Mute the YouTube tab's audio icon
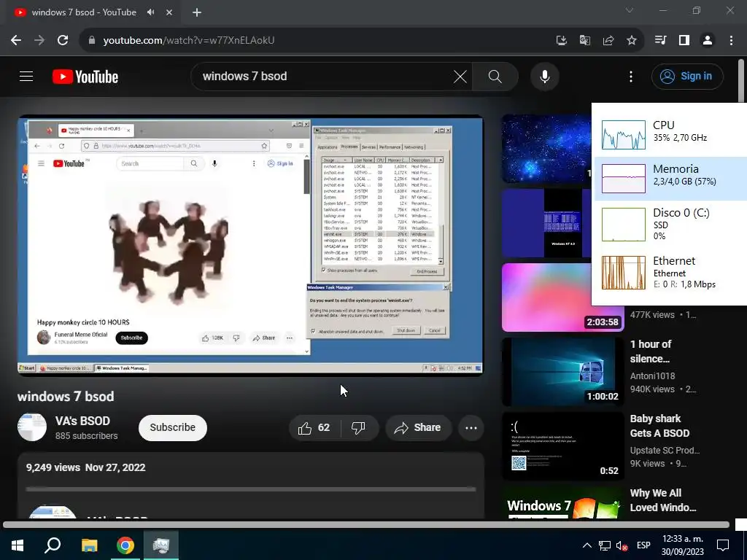Image resolution: width=747 pixels, height=560 pixels. coord(151,12)
